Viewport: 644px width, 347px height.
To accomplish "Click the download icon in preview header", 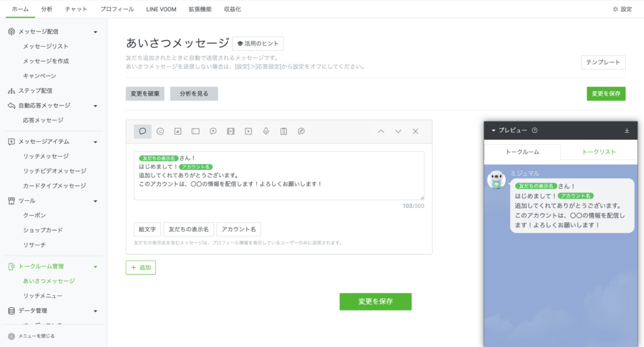I will (x=626, y=130).
